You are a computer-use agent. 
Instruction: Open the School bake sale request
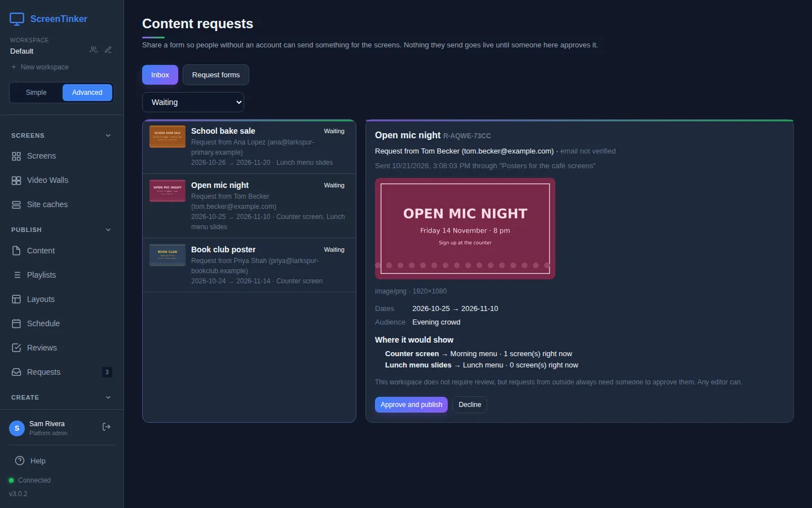coord(249,147)
